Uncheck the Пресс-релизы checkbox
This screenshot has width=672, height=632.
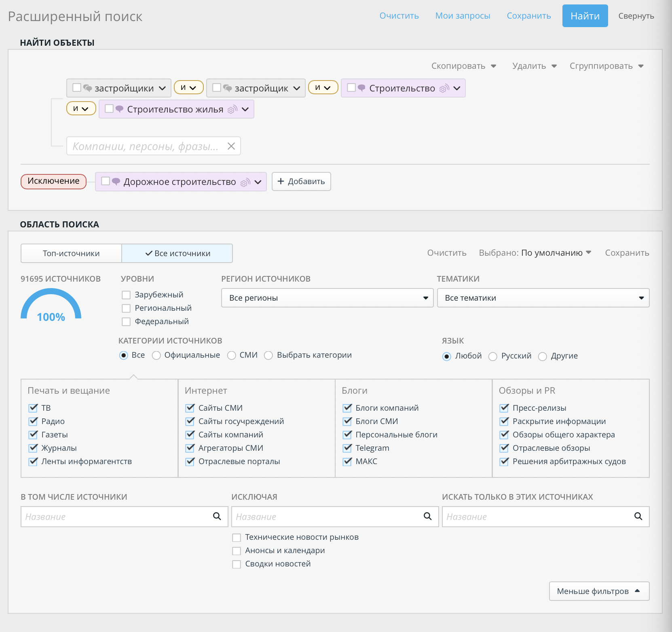(x=504, y=408)
